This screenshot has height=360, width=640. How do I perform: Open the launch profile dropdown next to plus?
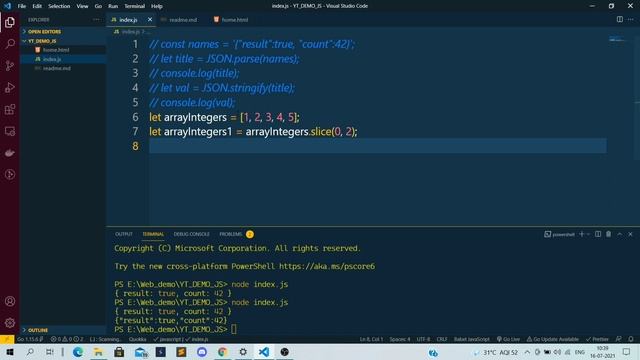(x=588, y=234)
